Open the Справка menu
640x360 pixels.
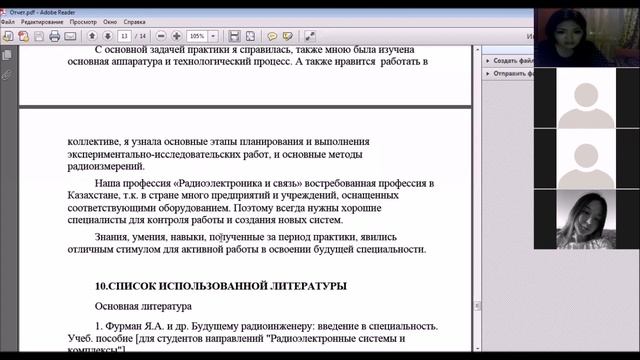pyautogui.click(x=134, y=22)
